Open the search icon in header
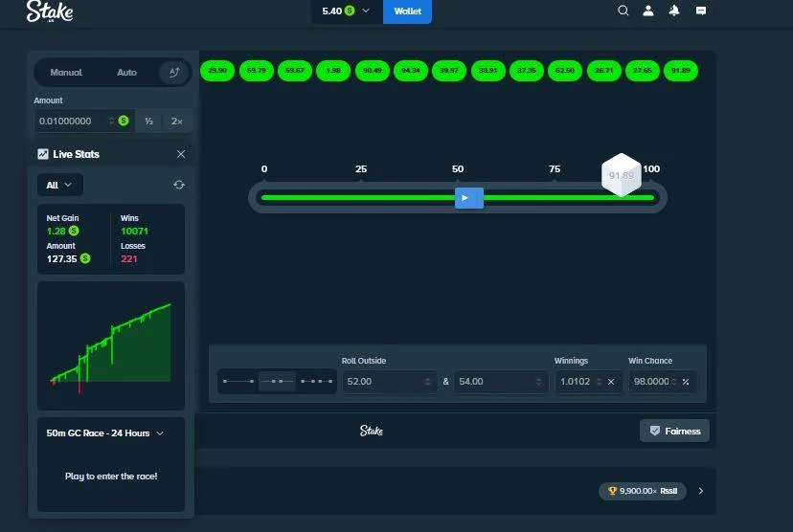 (x=623, y=11)
